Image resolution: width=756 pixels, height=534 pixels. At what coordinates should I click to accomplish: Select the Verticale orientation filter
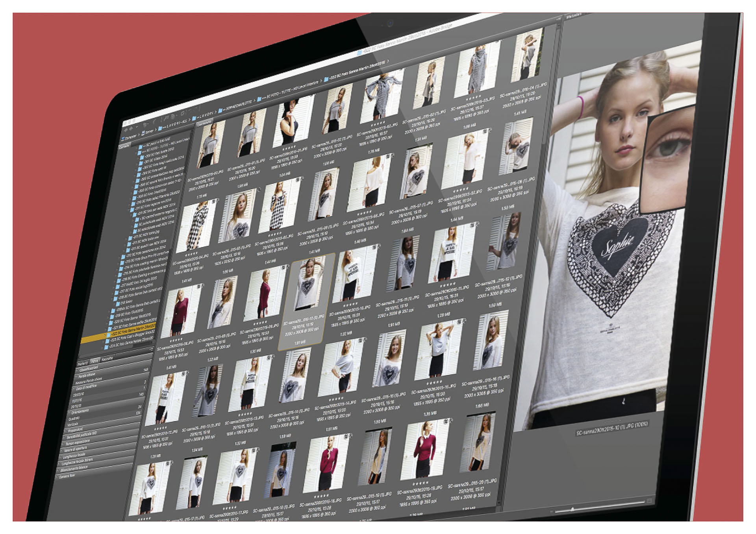point(72,424)
